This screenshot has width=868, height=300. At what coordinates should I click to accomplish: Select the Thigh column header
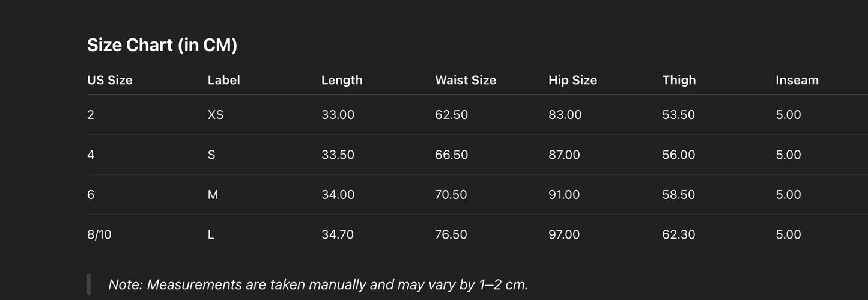pyautogui.click(x=679, y=80)
